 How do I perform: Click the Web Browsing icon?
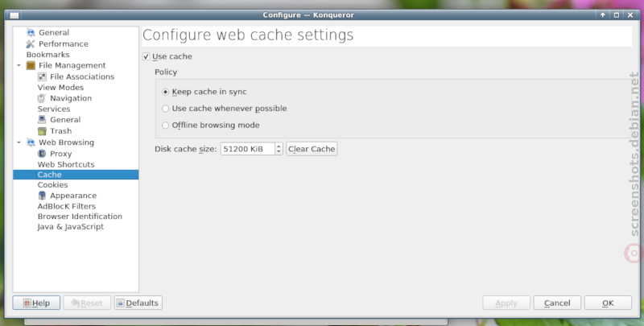(x=31, y=142)
